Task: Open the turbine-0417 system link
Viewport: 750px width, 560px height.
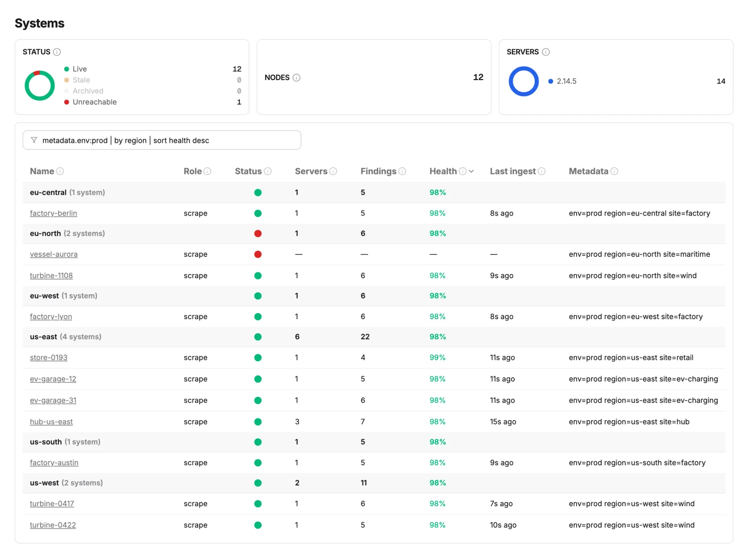Action: click(x=52, y=504)
